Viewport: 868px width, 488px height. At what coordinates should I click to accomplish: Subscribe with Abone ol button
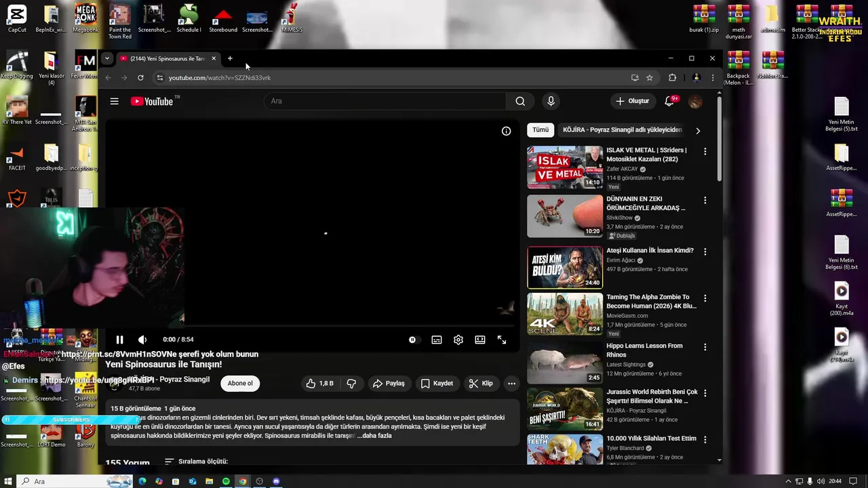pos(240,383)
